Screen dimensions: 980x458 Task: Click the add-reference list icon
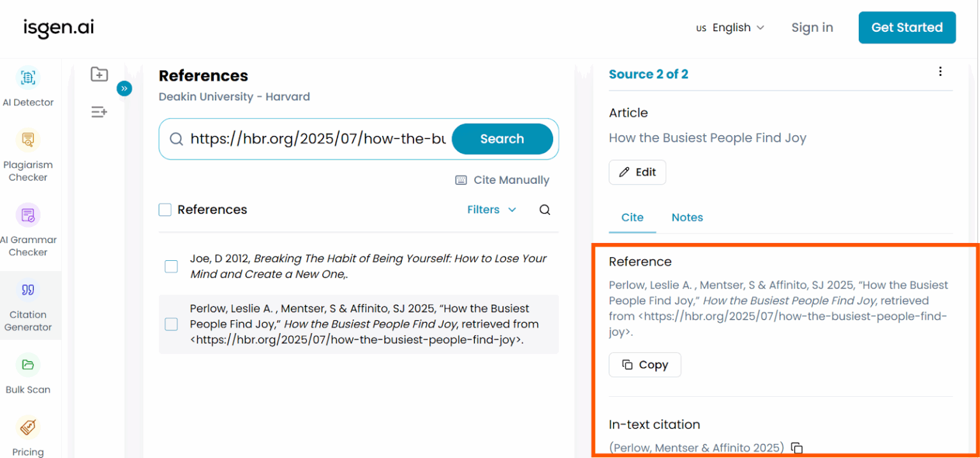point(99,112)
